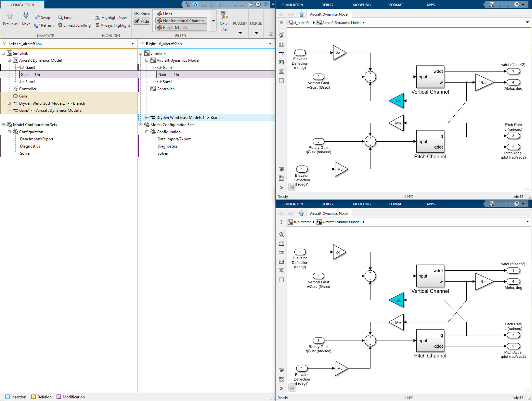Click the Previous difference arrow icon

point(10,16)
